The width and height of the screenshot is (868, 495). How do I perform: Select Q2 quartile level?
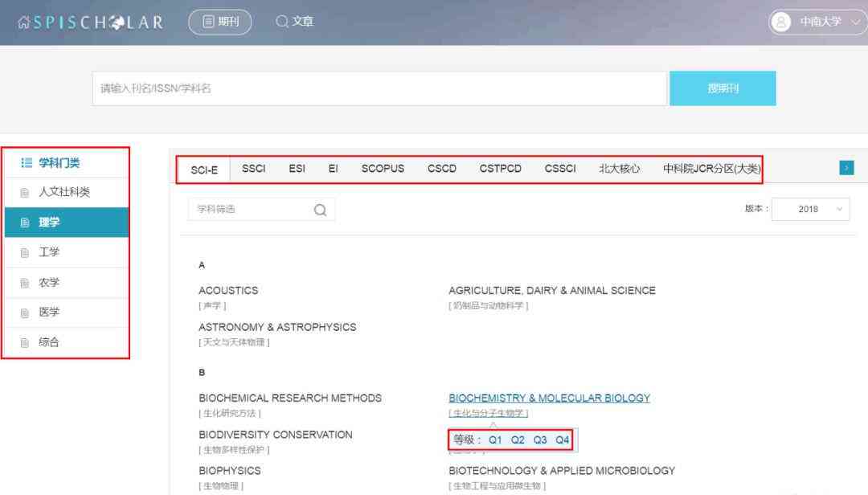pyautogui.click(x=518, y=440)
